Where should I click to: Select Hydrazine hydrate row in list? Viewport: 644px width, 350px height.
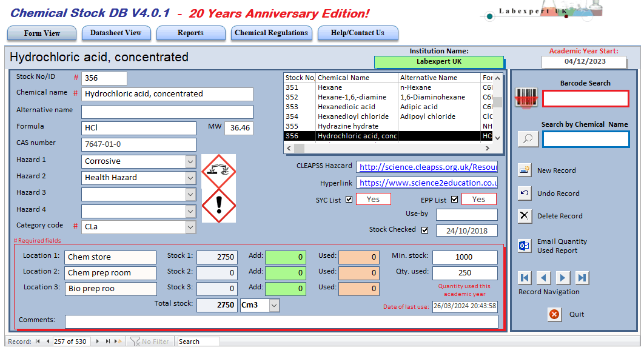(388, 126)
